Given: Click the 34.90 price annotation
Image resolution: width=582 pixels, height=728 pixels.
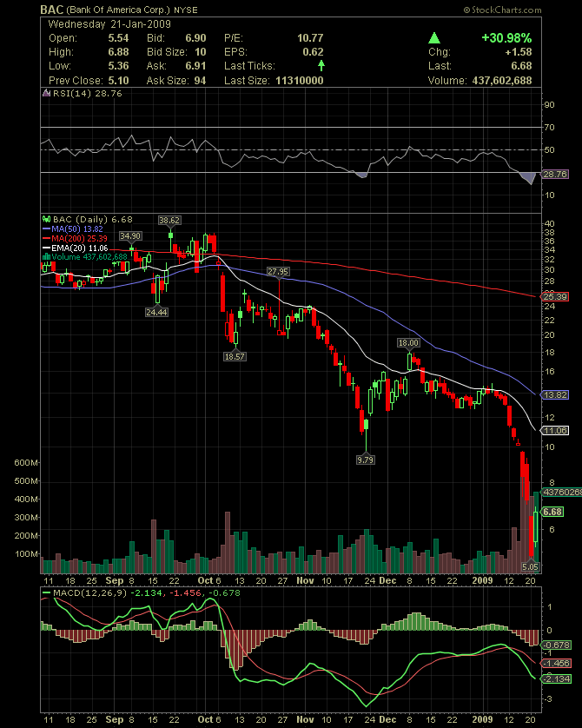Looking at the screenshot, I should 130,235.
